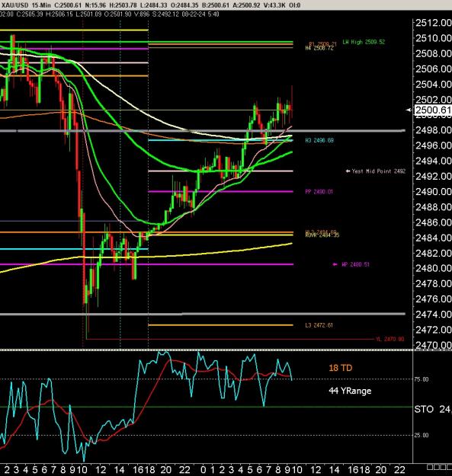Click the 18 TD text label
452x476 pixels.
[341, 368]
